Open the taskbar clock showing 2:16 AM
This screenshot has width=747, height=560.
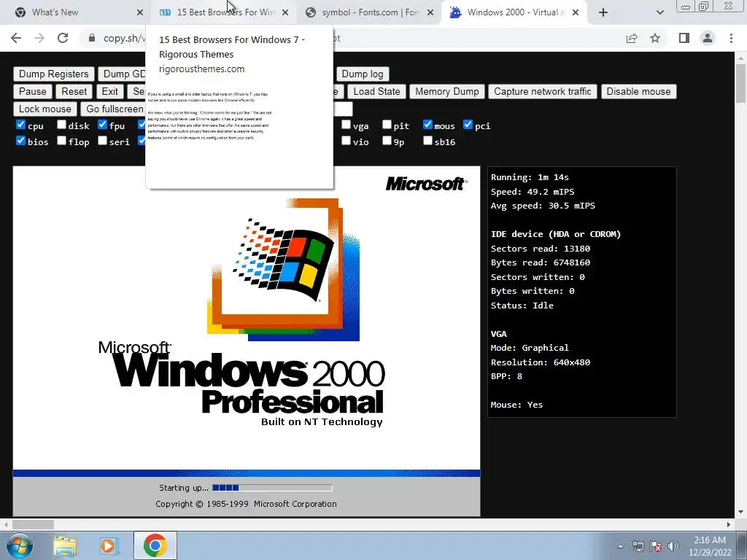click(710, 545)
